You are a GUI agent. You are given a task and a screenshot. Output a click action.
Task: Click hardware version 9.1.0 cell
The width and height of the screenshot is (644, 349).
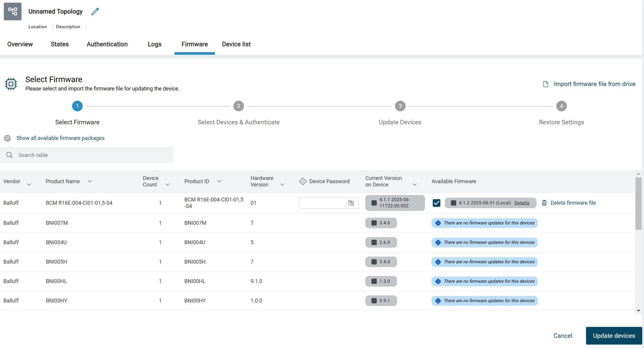pyautogui.click(x=256, y=281)
